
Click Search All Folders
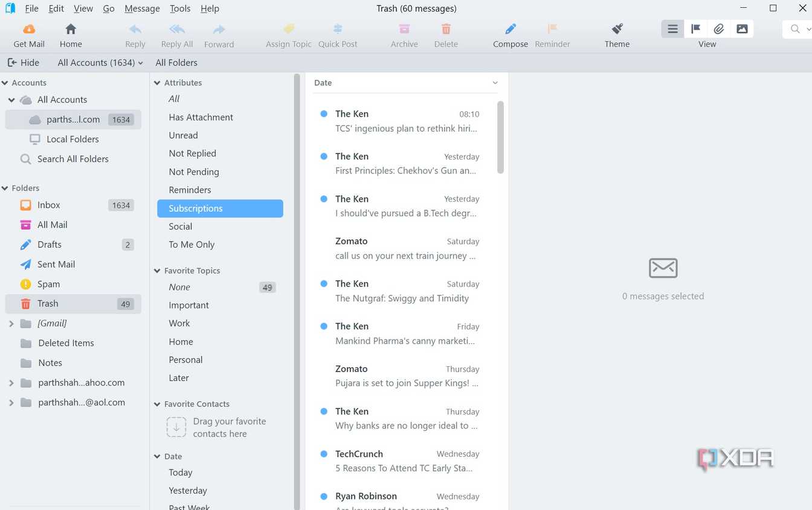73,159
